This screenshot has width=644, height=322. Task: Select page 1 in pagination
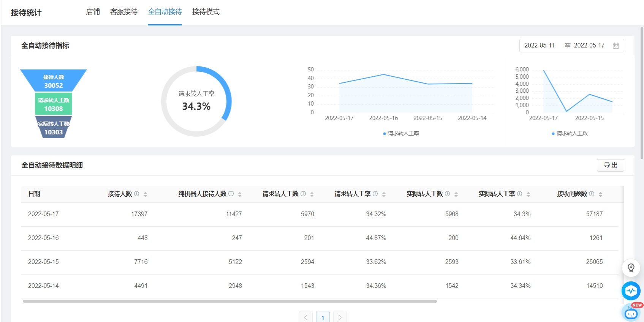(x=323, y=317)
